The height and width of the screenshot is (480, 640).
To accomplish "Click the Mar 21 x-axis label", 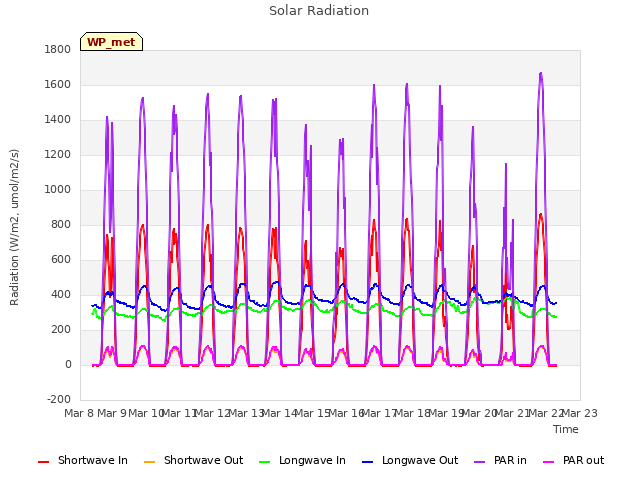I will click(x=513, y=413).
